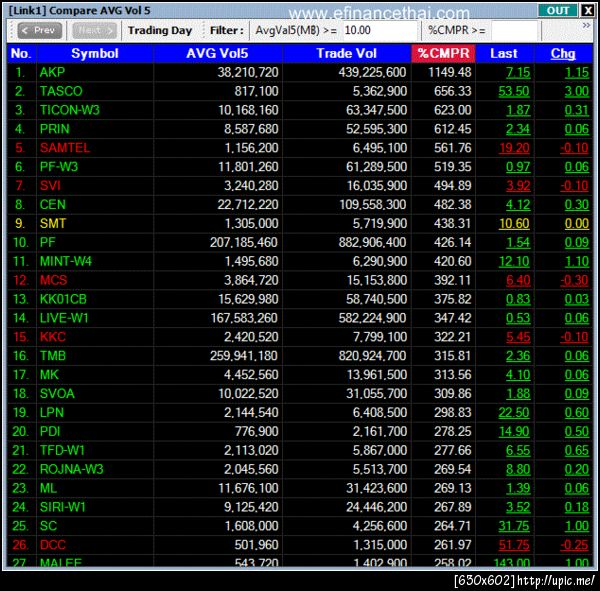
Task: Expand the toolbar overflow chevron
Action: [586, 25]
